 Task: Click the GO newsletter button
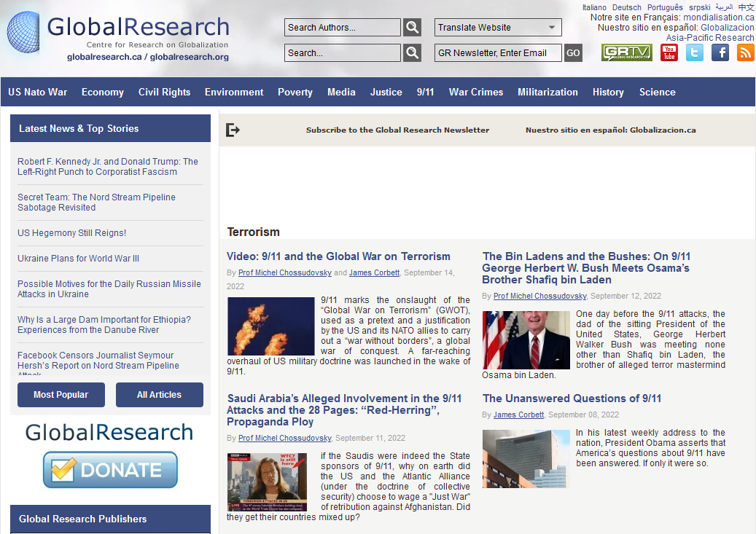point(573,53)
